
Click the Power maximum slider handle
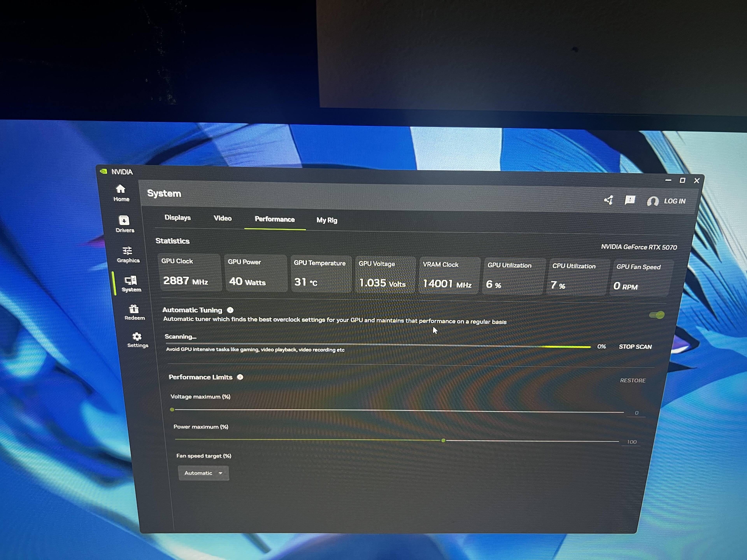[443, 440]
